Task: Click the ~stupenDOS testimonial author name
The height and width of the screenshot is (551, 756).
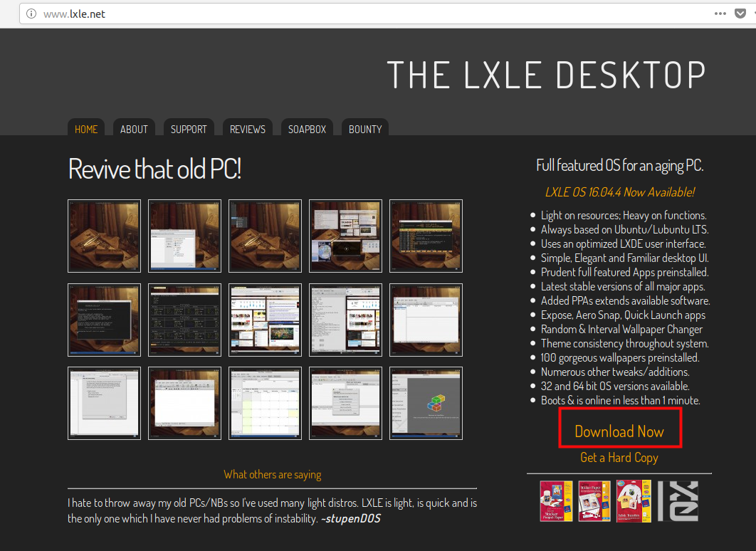Action: (351, 519)
